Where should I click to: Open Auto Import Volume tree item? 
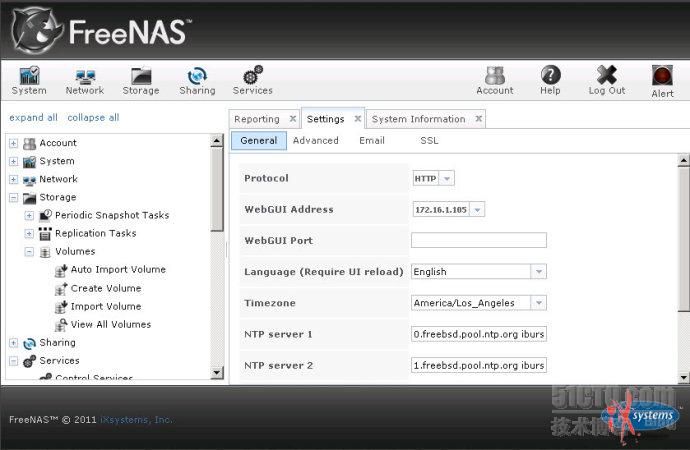pyautogui.click(x=118, y=270)
